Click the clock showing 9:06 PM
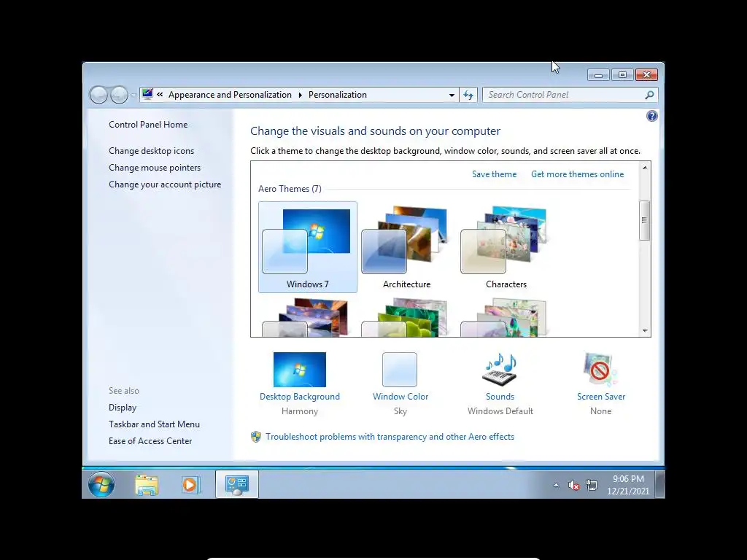 tap(628, 485)
